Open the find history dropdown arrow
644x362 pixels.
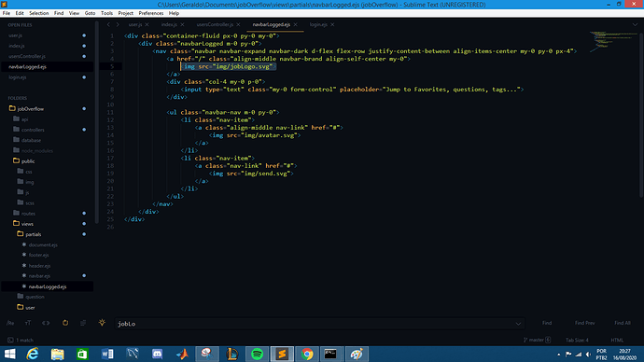pos(518,324)
